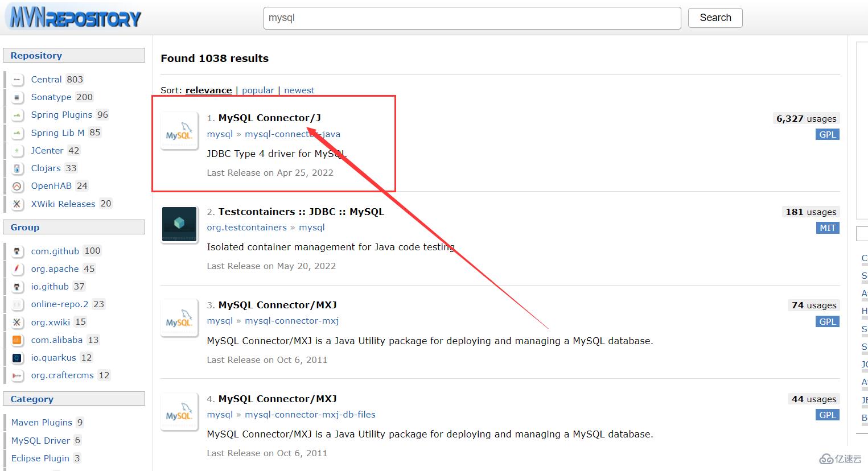Click the org.craftercms group icon
Screen dimensions: 868x471
(17, 375)
